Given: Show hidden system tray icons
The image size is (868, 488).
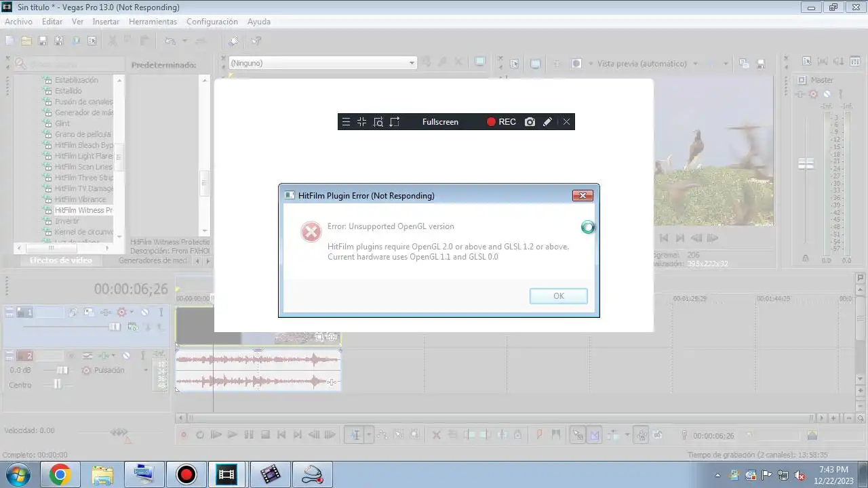Looking at the screenshot, I should click(718, 475).
